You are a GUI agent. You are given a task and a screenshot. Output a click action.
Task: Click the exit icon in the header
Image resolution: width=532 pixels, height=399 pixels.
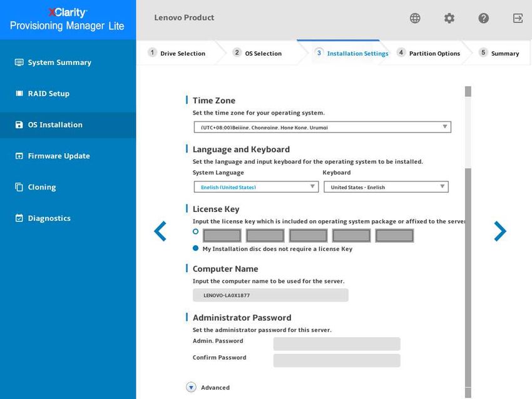click(x=518, y=18)
